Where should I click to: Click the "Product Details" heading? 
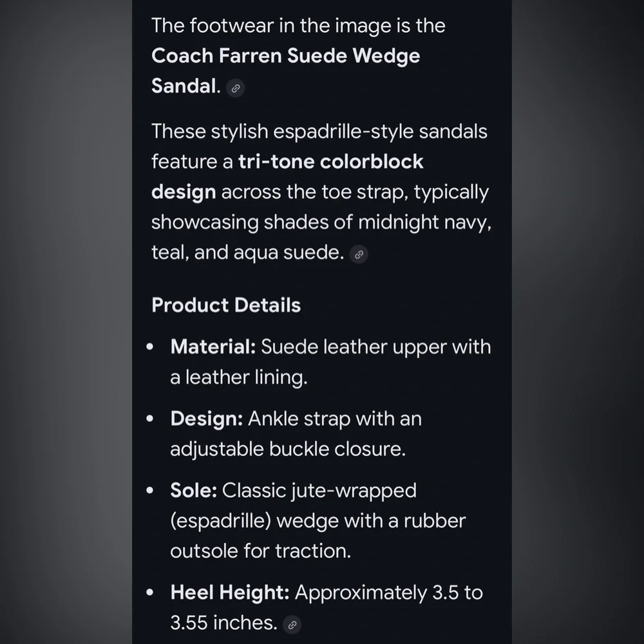click(226, 305)
